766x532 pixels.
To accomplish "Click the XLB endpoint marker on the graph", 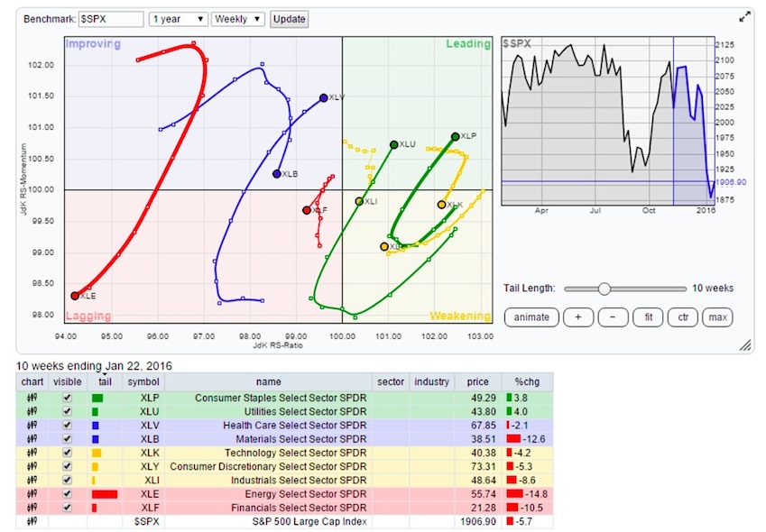I will pyautogui.click(x=276, y=174).
